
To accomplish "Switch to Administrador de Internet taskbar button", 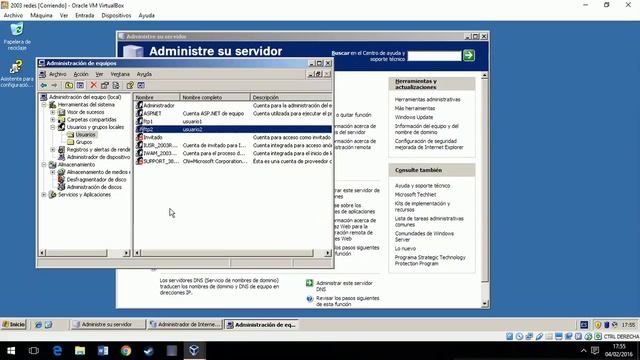I will [x=185, y=325].
